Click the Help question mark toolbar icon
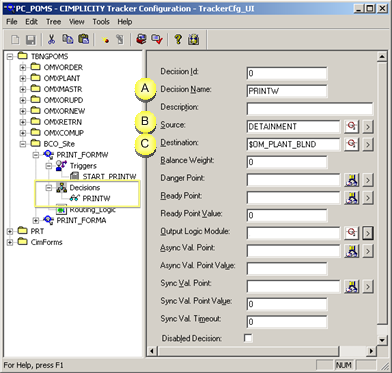This screenshot has height=373, width=392. (178, 40)
